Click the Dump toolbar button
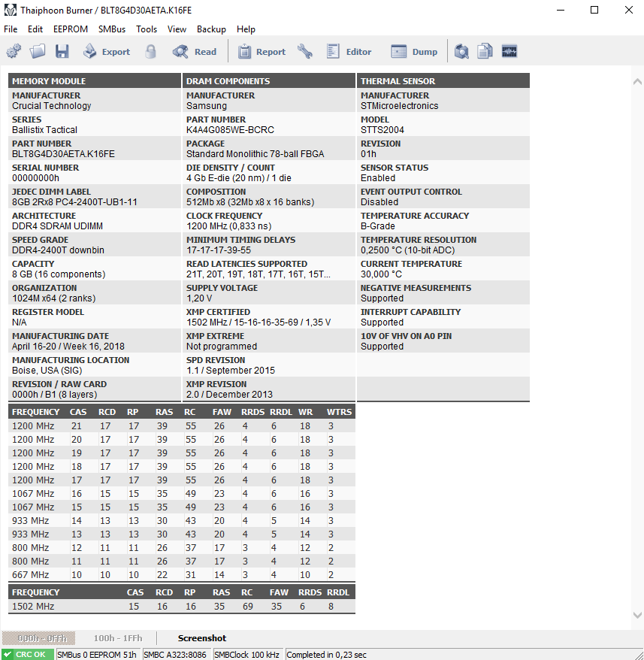 [414, 51]
